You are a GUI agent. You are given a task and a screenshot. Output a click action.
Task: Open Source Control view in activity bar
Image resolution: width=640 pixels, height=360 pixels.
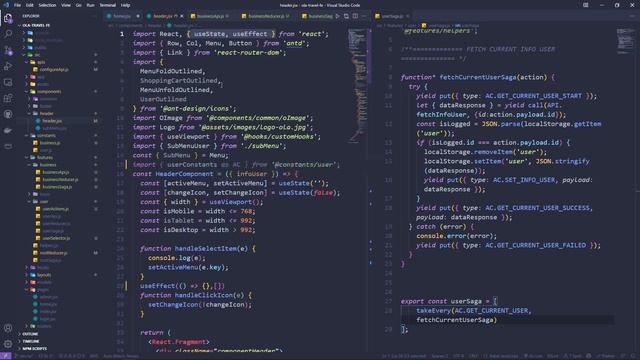(8, 51)
